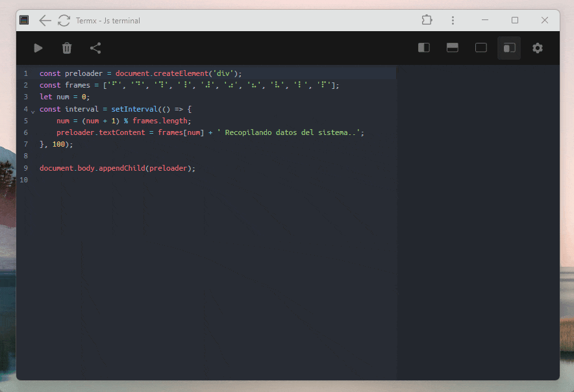Collapse the setInterval block on line 4
The width and height of the screenshot is (574, 392).
pos(33,111)
